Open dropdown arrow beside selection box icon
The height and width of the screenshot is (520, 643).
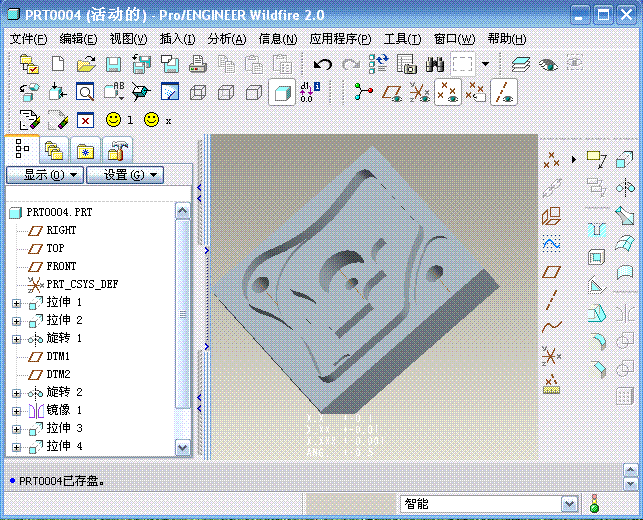pos(486,64)
